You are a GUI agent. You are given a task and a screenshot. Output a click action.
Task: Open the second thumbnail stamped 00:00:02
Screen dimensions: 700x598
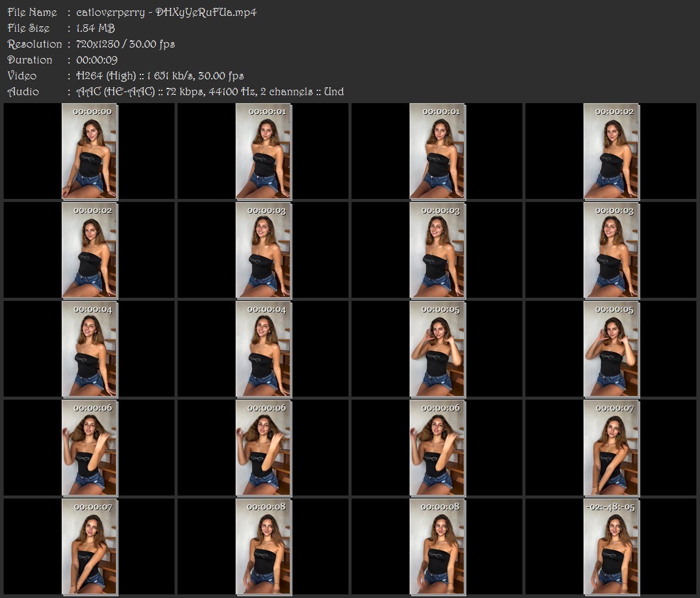89,250
